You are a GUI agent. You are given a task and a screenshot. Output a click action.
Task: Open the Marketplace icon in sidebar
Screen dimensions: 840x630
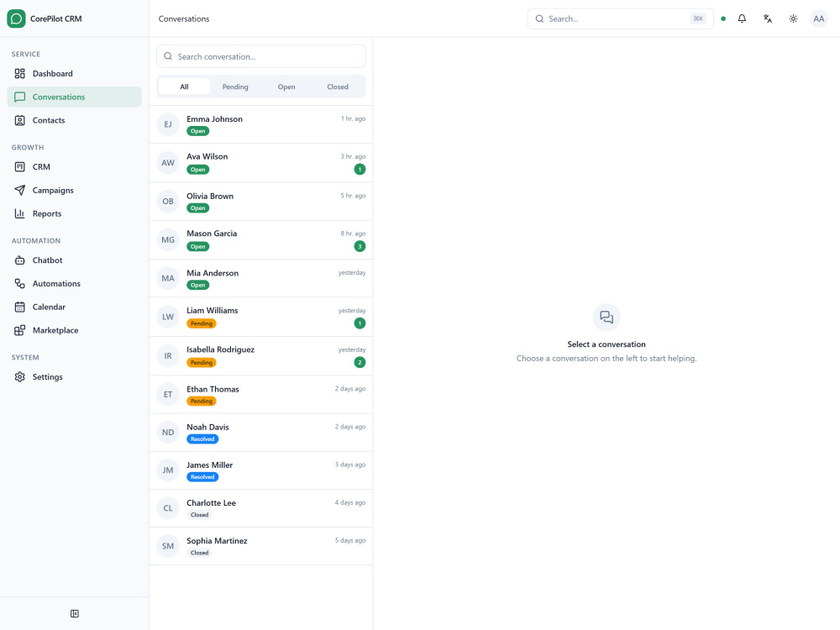[x=20, y=330]
